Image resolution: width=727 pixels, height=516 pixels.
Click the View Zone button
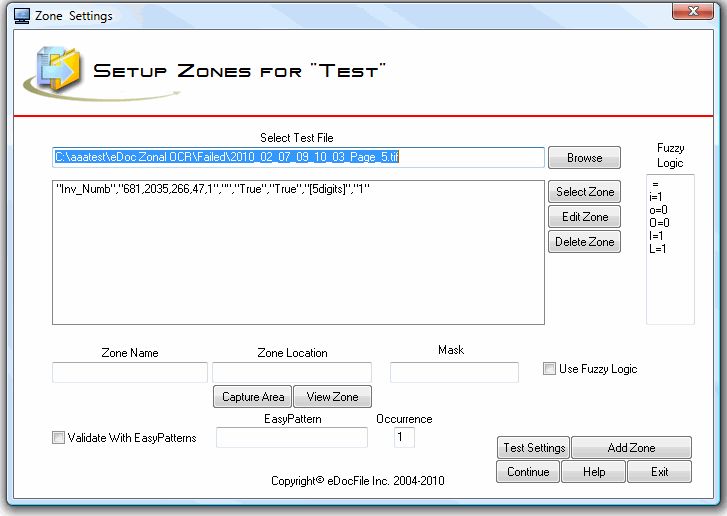tap(332, 397)
